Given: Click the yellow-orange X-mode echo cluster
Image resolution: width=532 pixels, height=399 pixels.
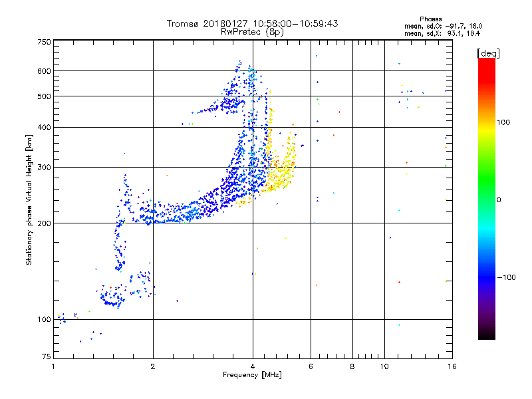Looking at the screenshot, I should (280, 173).
